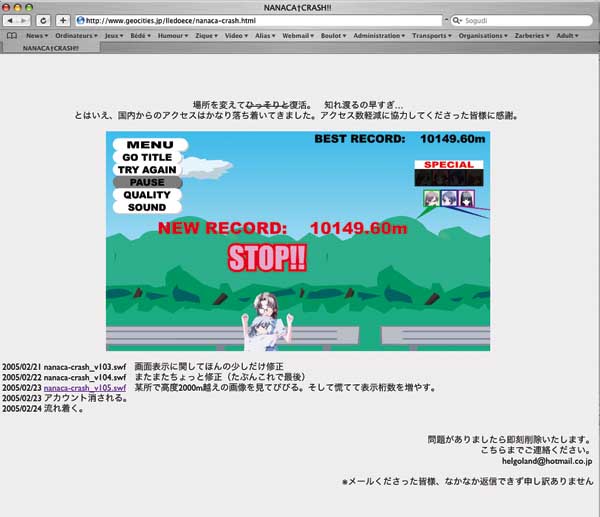Click the address bar URL field

[258, 21]
